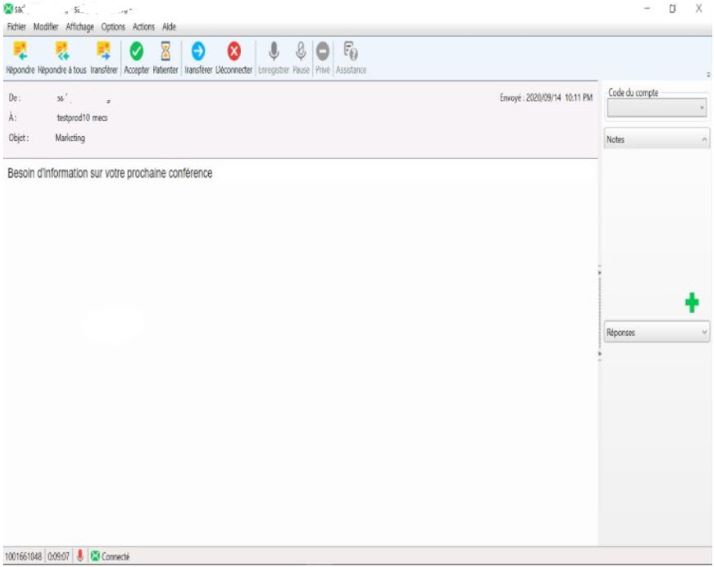Click the Assistance icon in the toolbar

point(351,50)
